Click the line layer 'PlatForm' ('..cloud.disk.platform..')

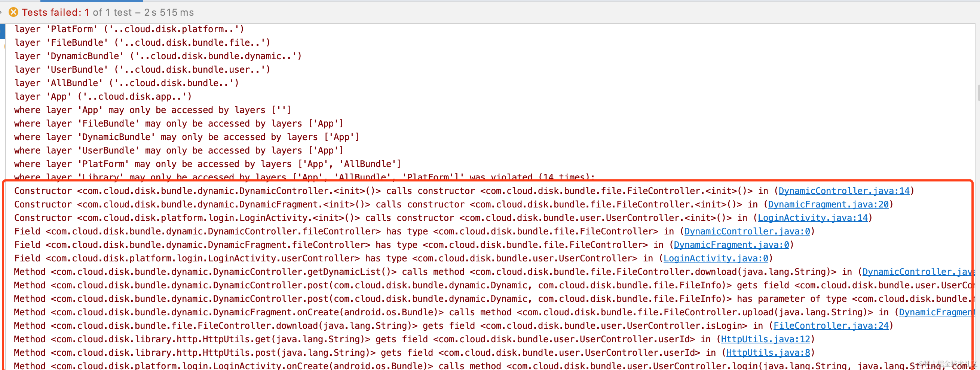[129, 29]
